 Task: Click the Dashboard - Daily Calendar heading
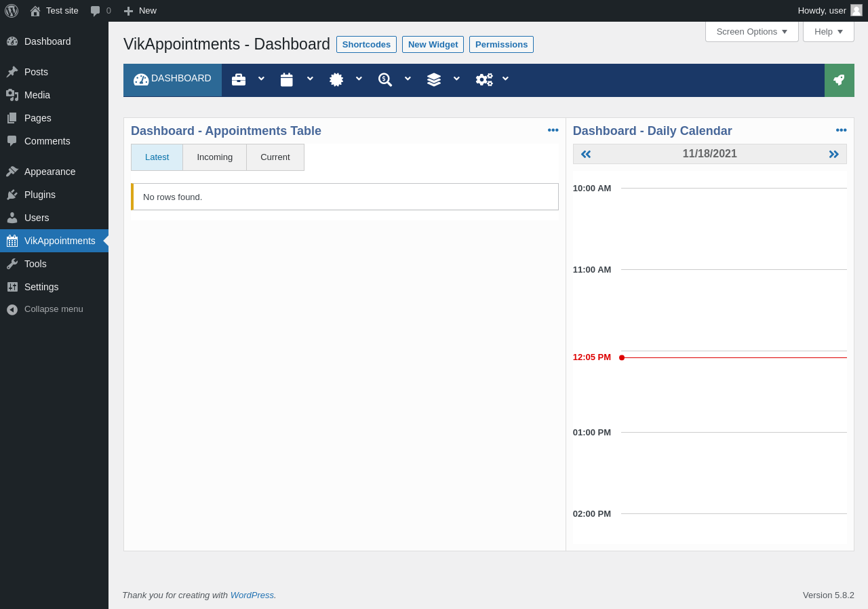[x=652, y=131]
